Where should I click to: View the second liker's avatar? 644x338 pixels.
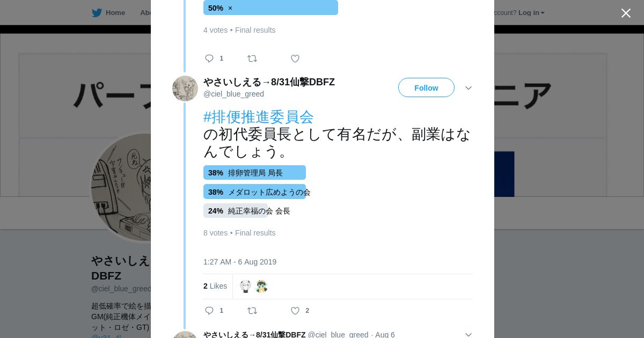(x=261, y=286)
